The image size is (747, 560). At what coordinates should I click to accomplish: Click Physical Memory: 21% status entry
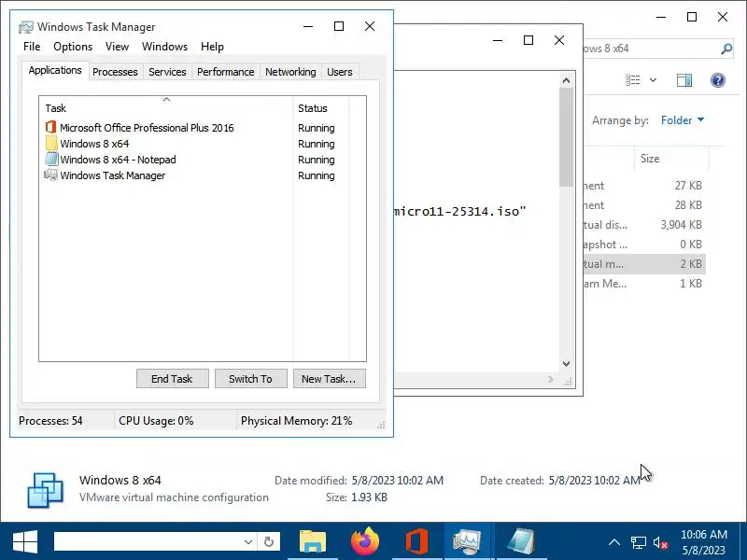(x=296, y=421)
